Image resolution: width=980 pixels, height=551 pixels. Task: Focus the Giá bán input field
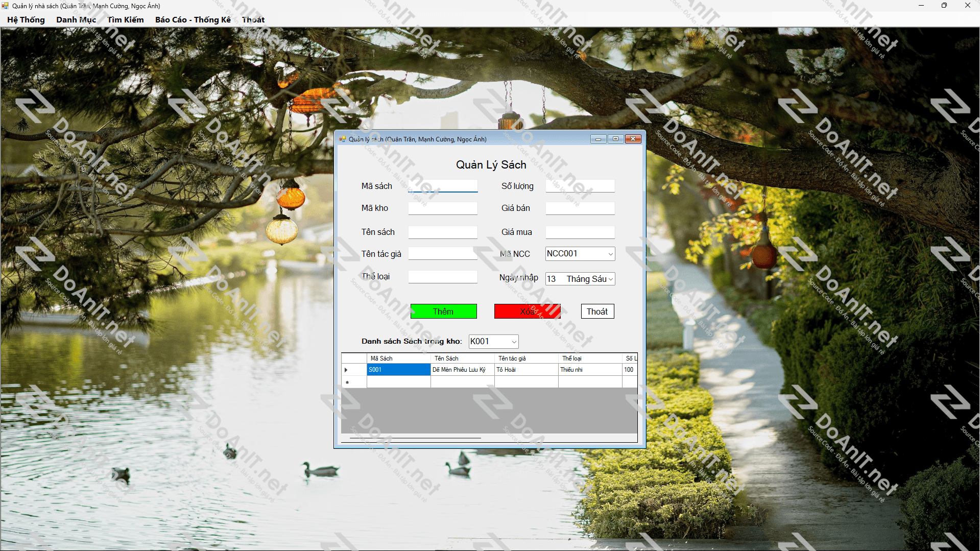point(580,208)
